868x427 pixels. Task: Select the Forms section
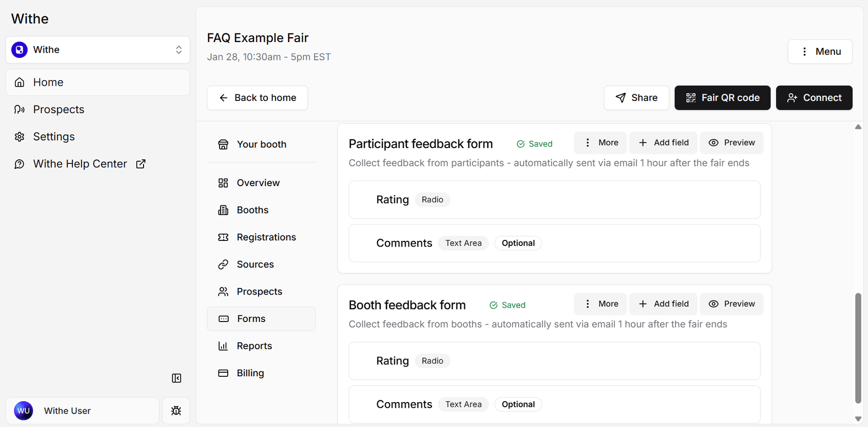(261, 319)
